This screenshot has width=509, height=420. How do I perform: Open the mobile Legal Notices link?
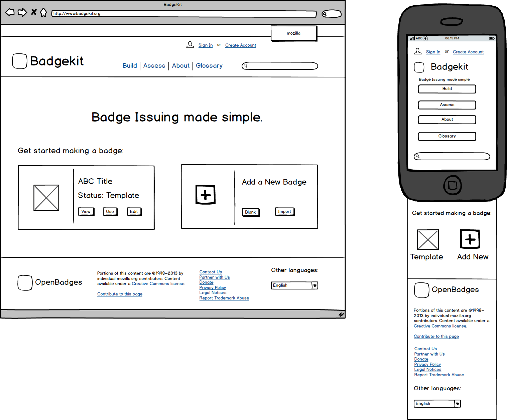428,370
